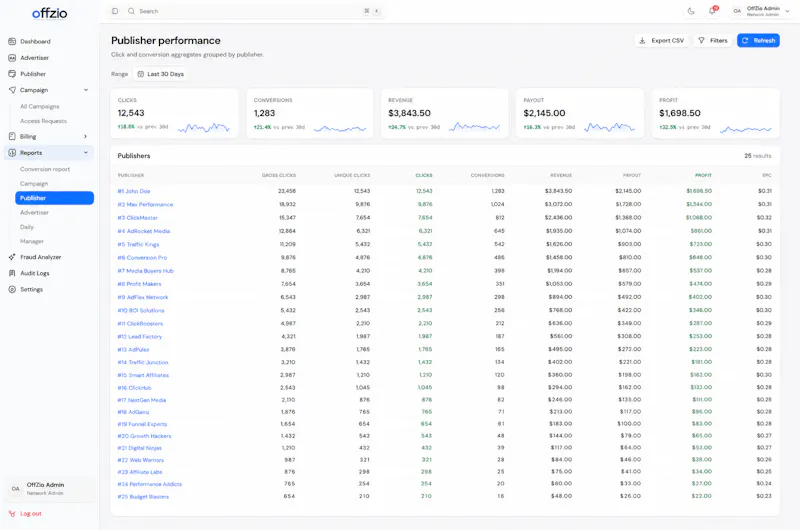Open the Manager report item

point(32,241)
